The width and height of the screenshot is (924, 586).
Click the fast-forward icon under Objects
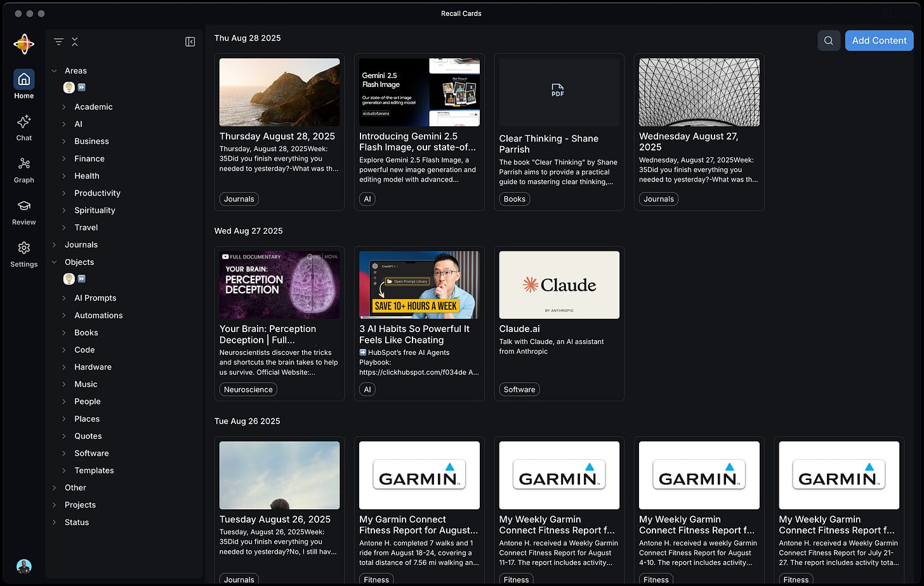[81, 279]
